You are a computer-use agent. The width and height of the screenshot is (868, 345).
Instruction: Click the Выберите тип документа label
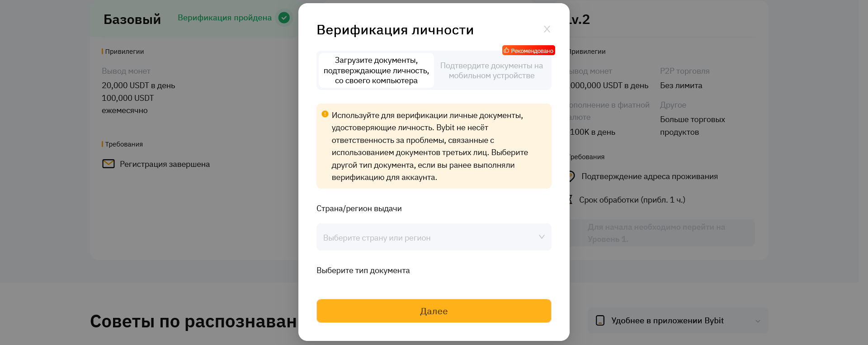(363, 270)
